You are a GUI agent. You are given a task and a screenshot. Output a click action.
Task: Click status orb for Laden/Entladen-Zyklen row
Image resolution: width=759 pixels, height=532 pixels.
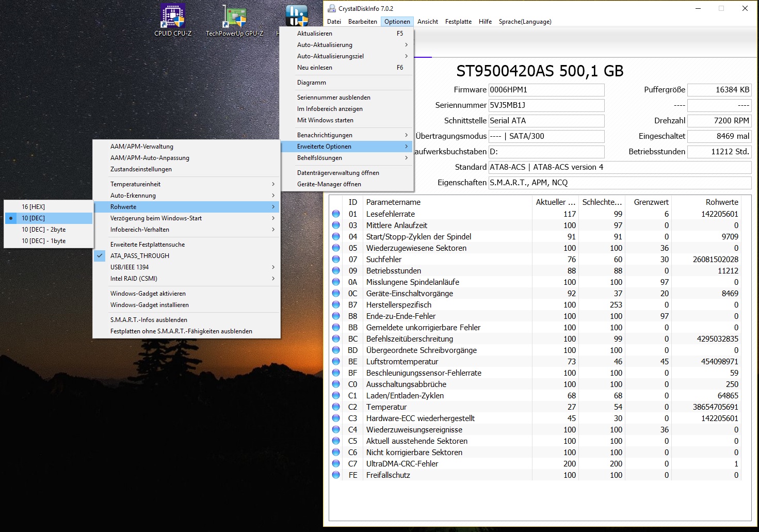click(x=336, y=395)
